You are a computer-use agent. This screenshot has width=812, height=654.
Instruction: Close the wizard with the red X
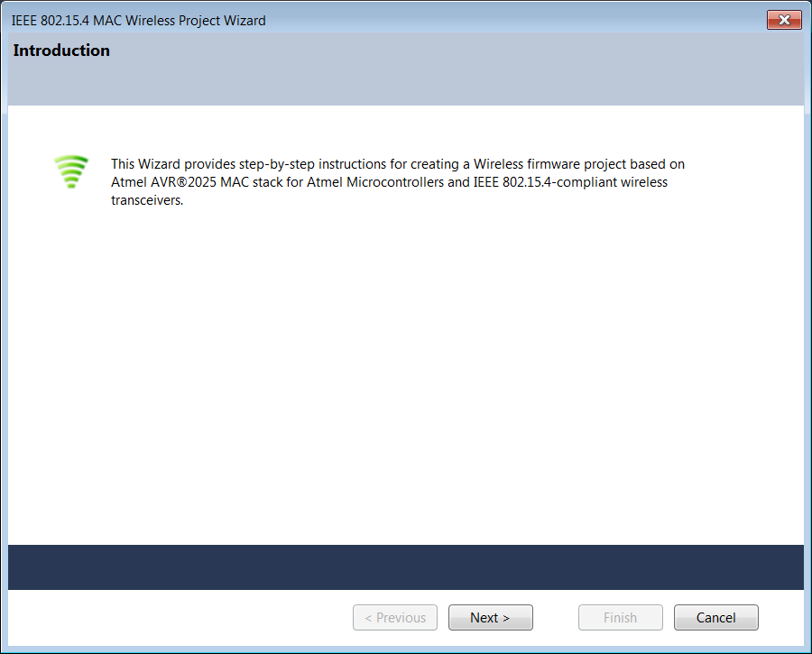784,20
